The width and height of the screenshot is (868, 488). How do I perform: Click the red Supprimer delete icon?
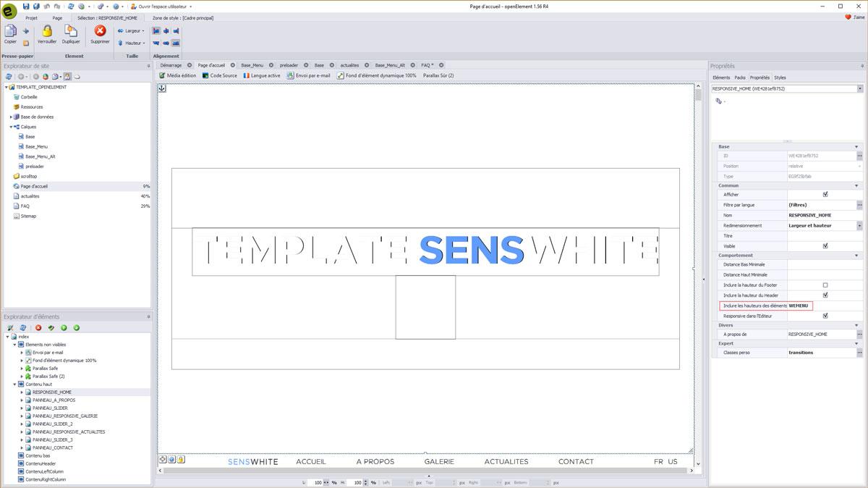(x=101, y=31)
